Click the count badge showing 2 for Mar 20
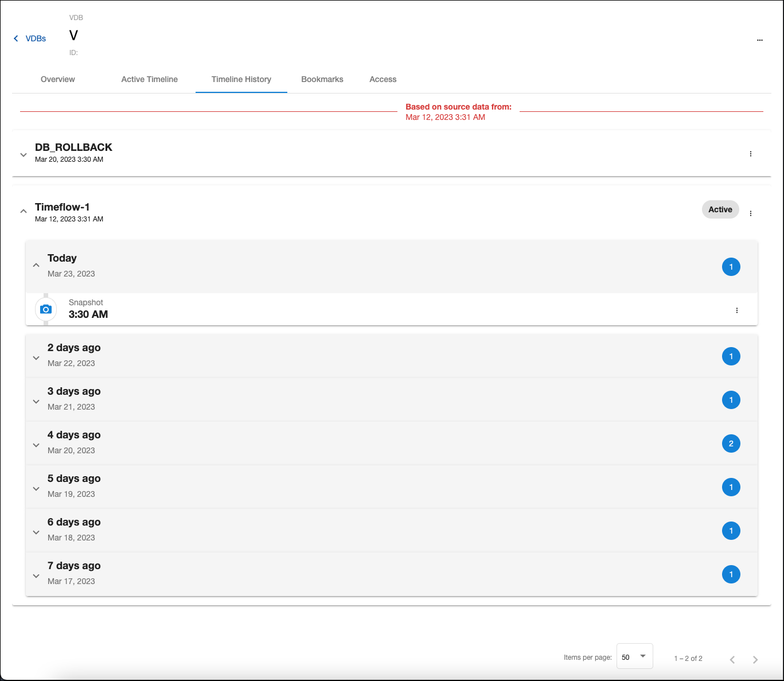This screenshot has height=681, width=784. click(x=731, y=443)
